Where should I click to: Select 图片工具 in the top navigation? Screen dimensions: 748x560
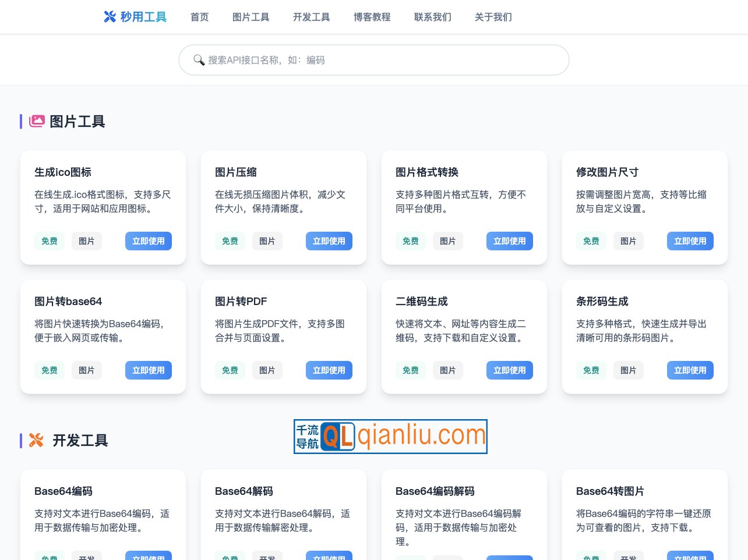pos(251,17)
